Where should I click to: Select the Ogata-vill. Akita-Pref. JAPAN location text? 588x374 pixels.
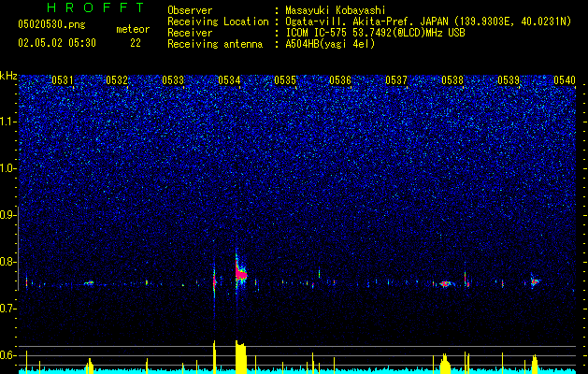click(428, 22)
